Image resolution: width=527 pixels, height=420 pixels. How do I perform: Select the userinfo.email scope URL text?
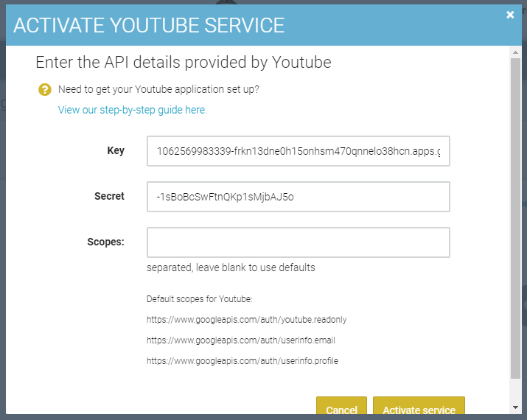tap(240, 340)
